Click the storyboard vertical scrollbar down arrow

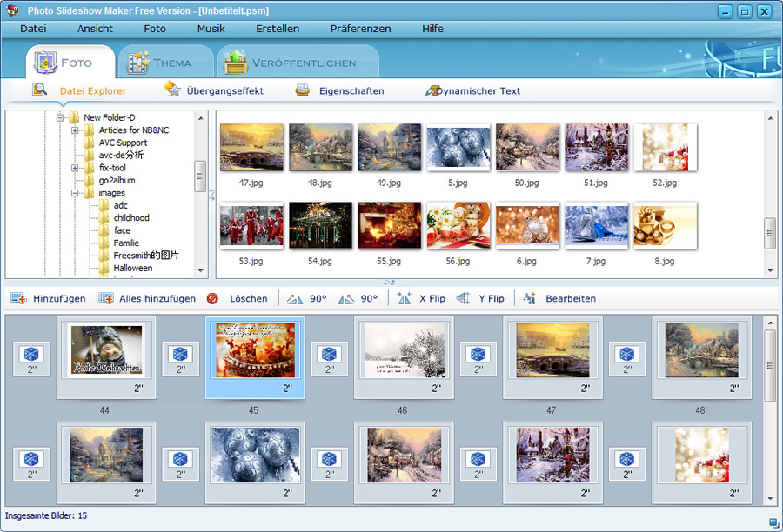[770, 498]
